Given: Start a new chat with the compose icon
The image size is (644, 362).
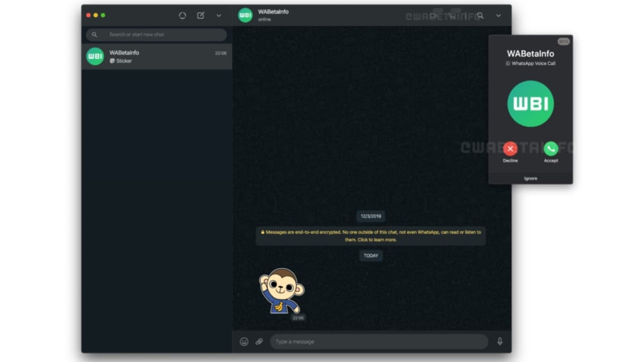Looking at the screenshot, I should (201, 16).
